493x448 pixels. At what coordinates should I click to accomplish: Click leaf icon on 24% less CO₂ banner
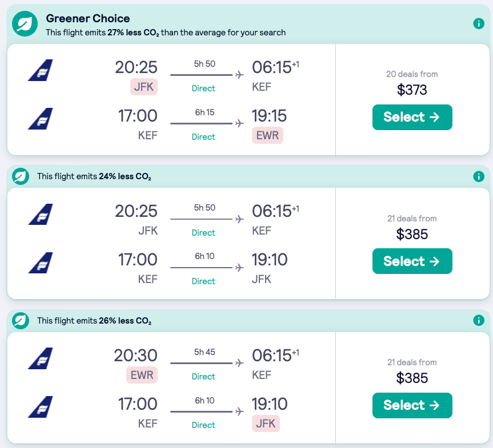[x=21, y=176]
